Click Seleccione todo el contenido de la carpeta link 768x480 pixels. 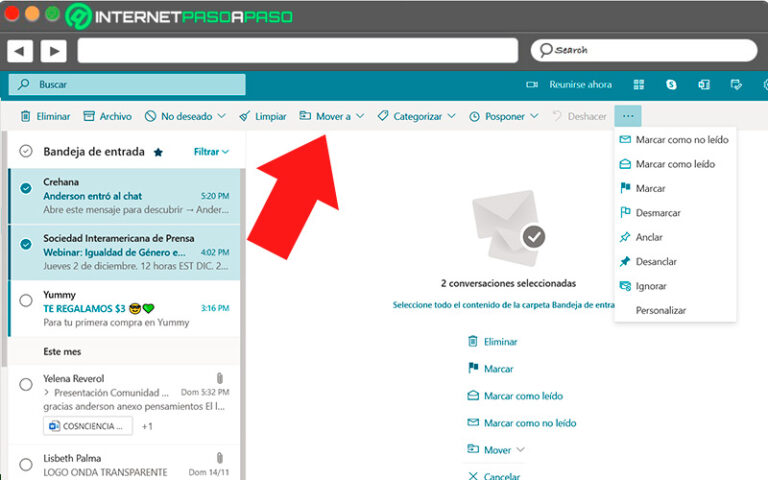503,305
